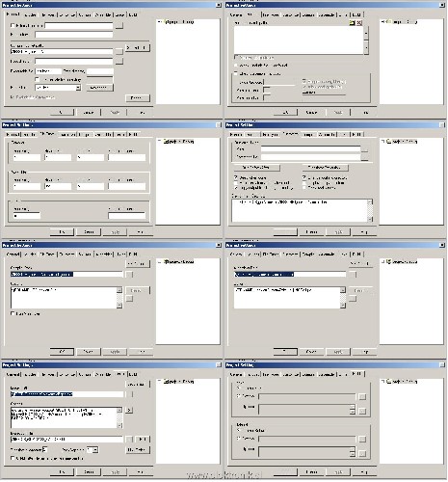Click the focused OK button, third-row left dialog
This screenshot has height=482, width=448.
[62, 352]
